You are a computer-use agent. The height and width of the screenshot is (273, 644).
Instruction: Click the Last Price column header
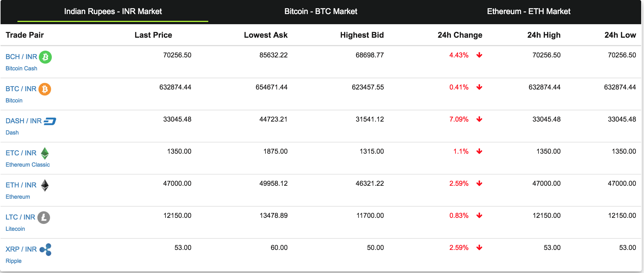tap(153, 35)
